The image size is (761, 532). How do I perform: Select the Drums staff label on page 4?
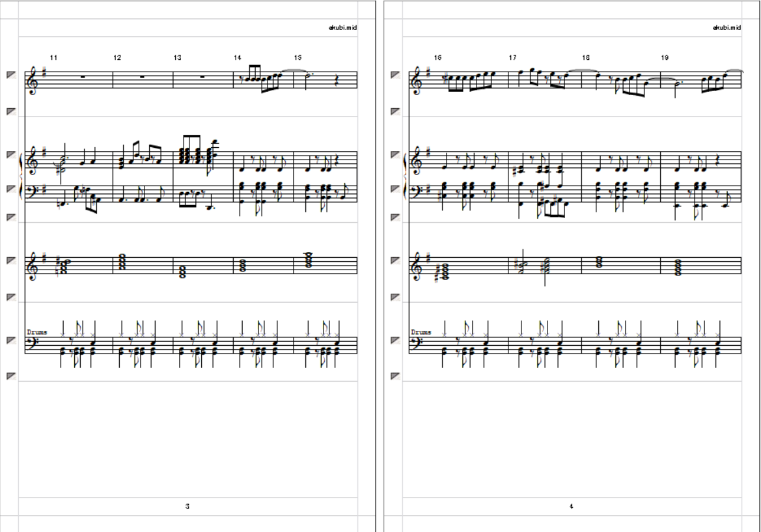tap(421, 332)
